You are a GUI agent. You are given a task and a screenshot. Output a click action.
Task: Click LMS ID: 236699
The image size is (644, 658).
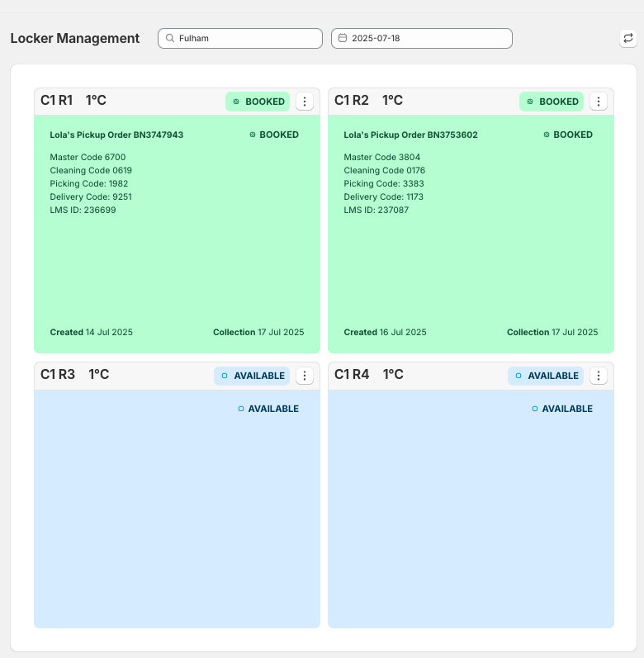(83, 210)
